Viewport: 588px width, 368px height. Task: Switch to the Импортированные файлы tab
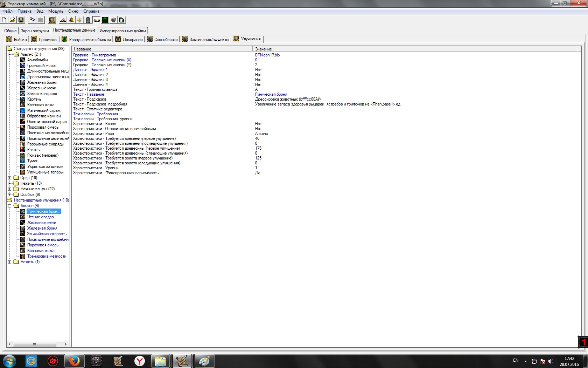coord(123,31)
